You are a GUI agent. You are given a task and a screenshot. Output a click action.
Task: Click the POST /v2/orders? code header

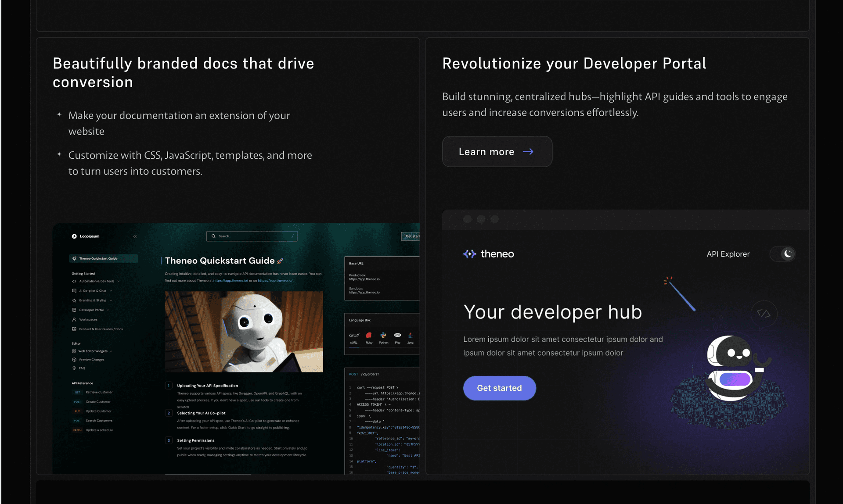pos(364,374)
